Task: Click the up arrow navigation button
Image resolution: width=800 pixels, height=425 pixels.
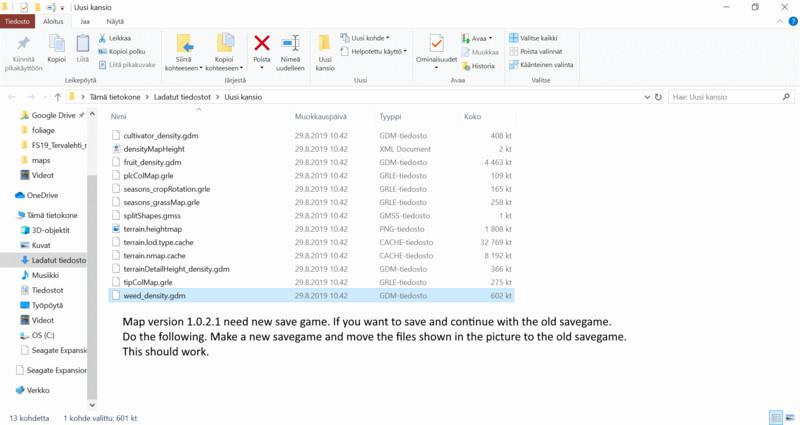Action: pos(58,97)
